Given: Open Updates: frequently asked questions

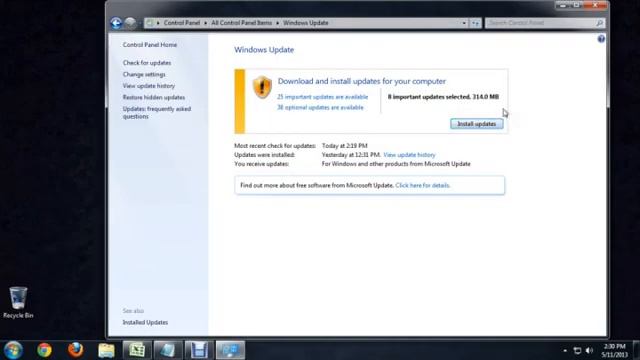Looking at the screenshot, I should (157, 113).
